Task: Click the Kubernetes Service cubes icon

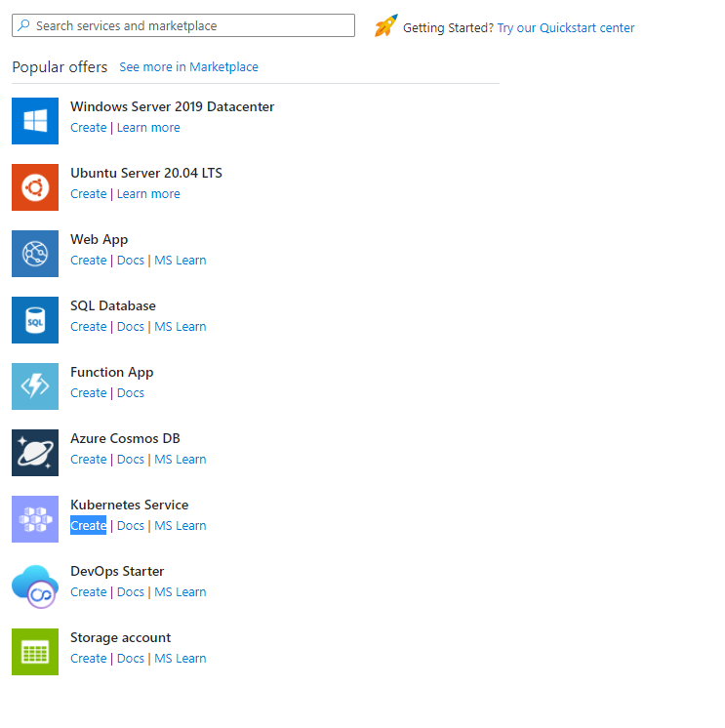Action: [x=35, y=519]
